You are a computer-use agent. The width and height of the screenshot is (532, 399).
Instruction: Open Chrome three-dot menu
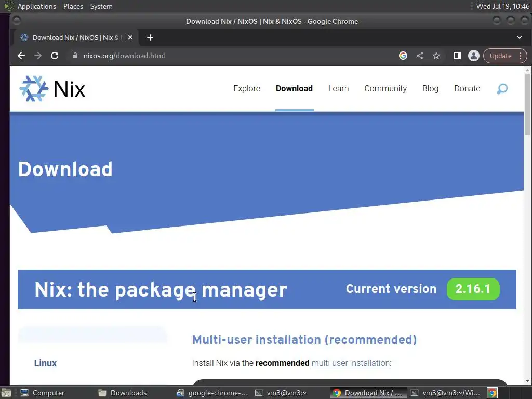click(x=521, y=56)
